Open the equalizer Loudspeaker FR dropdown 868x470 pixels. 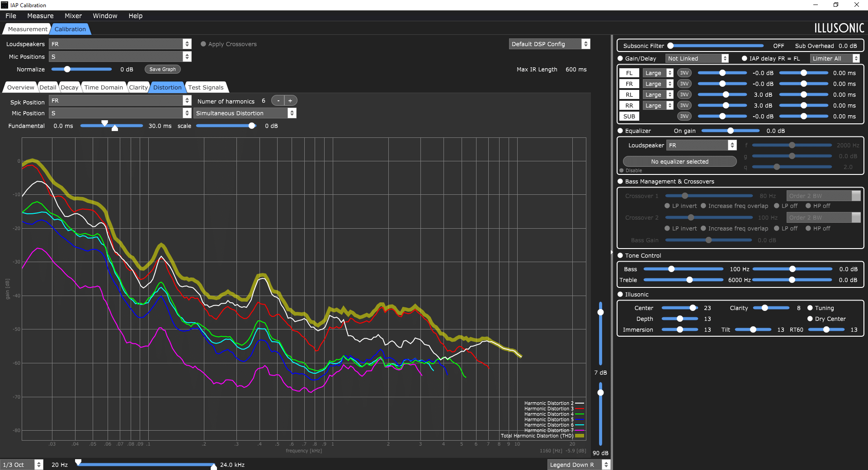click(x=702, y=145)
